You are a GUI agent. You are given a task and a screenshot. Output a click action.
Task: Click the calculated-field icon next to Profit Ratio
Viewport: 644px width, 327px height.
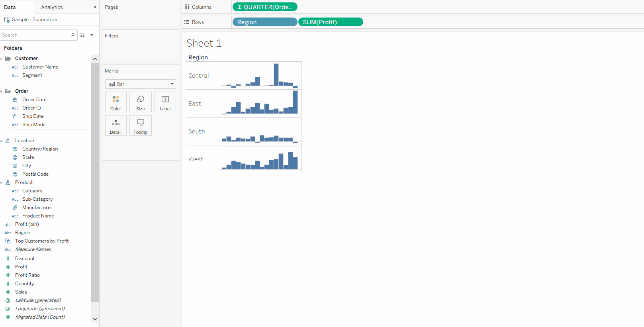pyautogui.click(x=8, y=275)
